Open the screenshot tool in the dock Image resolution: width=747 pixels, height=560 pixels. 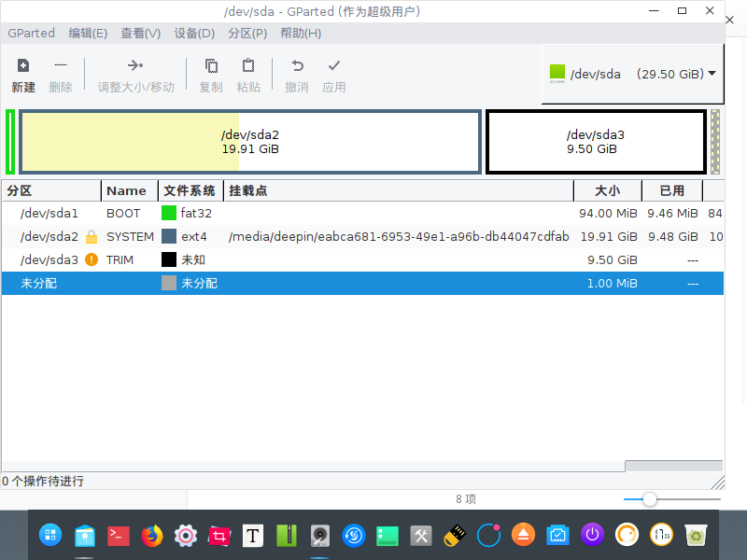[219, 536]
